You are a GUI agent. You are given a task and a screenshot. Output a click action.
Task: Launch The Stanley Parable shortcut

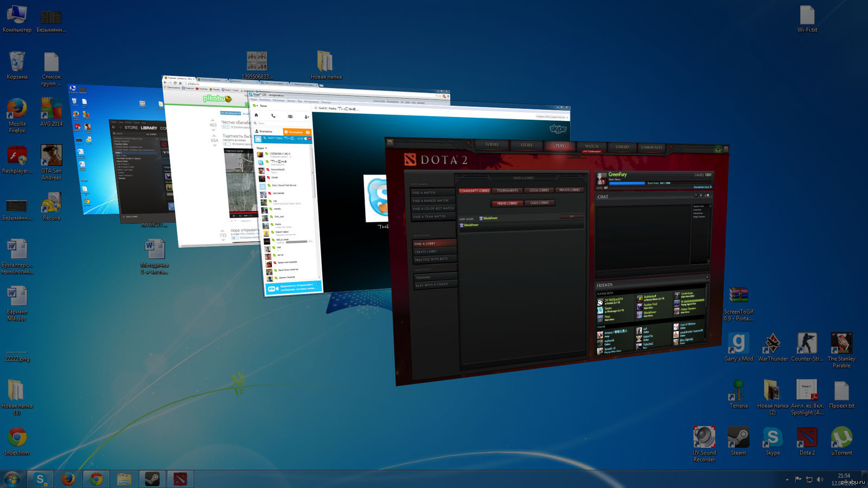click(x=841, y=351)
